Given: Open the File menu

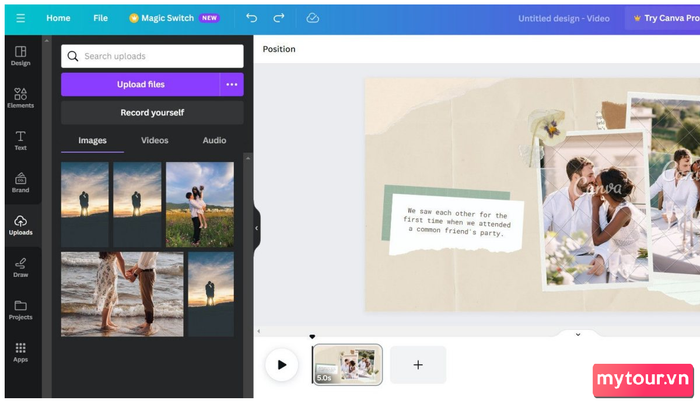Looking at the screenshot, I should click(x=100, y=18).
